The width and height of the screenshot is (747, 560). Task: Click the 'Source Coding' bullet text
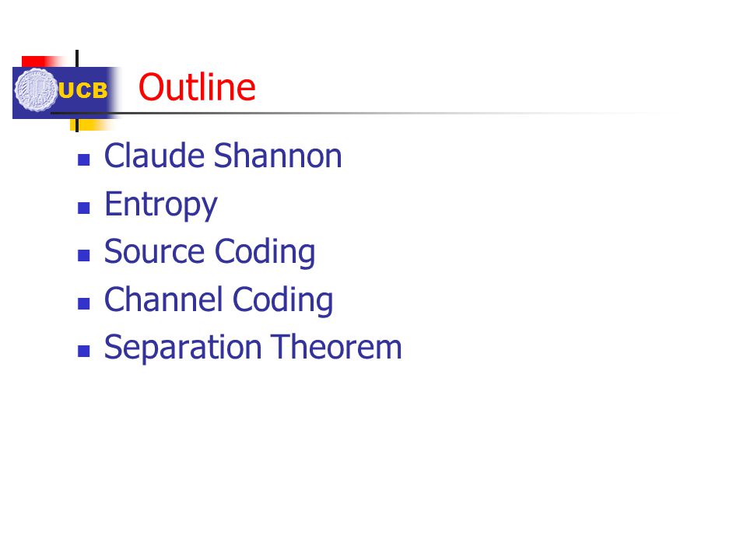pos(209,252)
